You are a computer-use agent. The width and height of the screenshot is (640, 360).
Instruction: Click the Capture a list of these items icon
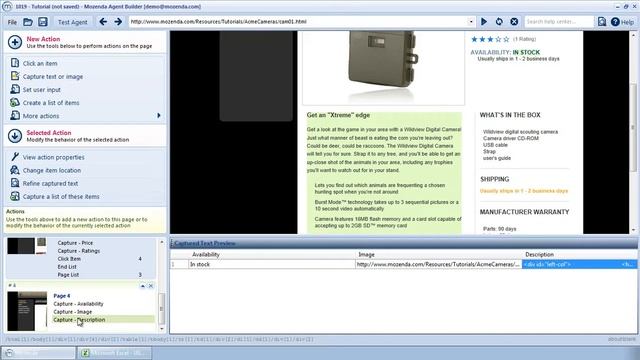[x=15, y=196]
